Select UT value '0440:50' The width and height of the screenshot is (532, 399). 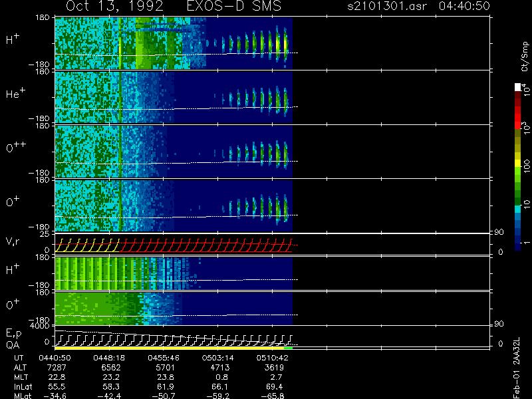click(55, 358)
